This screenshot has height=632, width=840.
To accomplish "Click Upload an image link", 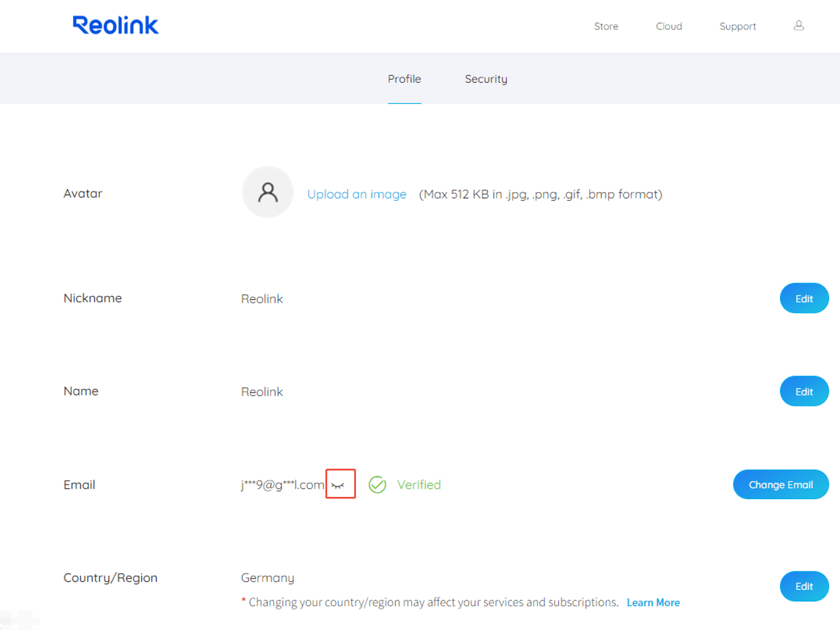I will tap(357, 194).
